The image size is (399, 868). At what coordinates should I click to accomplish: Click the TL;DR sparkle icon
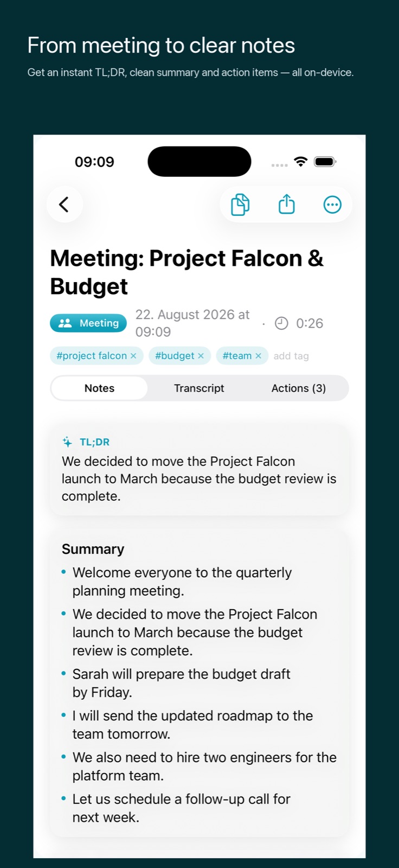point(67,442)
